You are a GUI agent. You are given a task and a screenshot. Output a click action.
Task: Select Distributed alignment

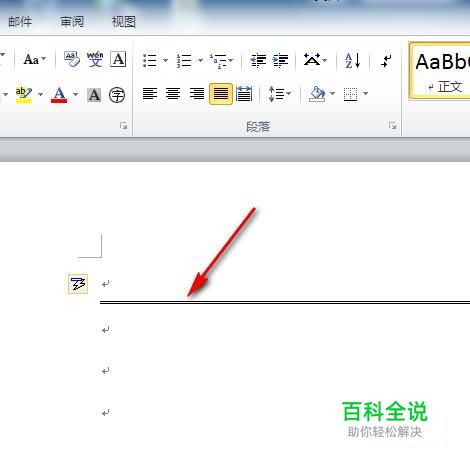[x=244, y=94]
